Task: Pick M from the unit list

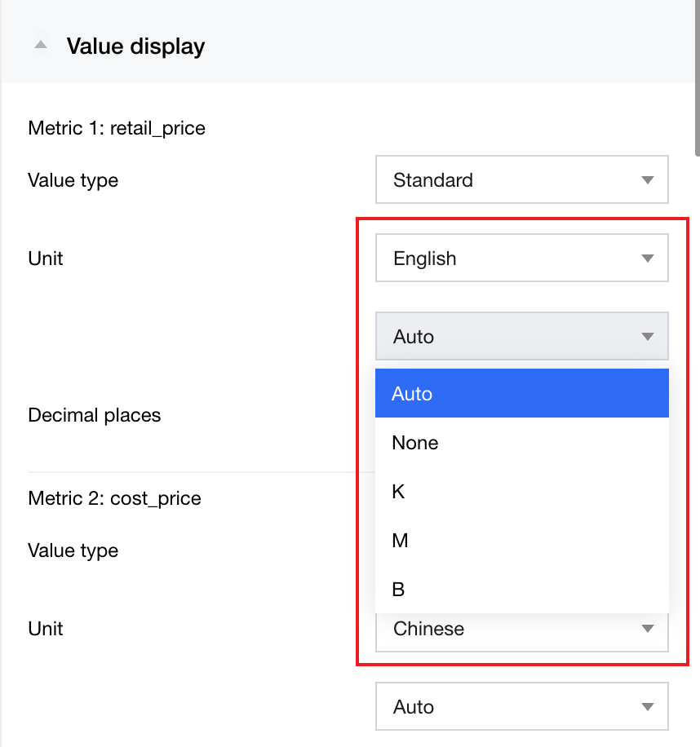Action: pyautogui.click(x=521, y=541)
